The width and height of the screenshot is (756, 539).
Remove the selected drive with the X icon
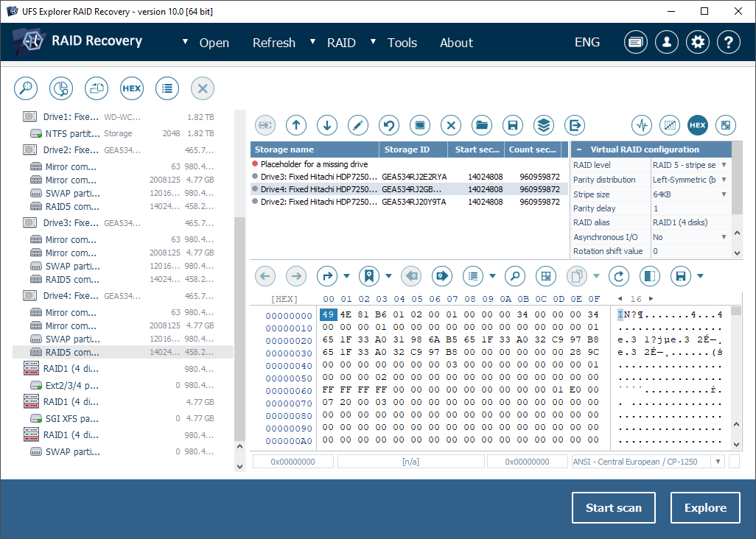(x=450, y=125)
